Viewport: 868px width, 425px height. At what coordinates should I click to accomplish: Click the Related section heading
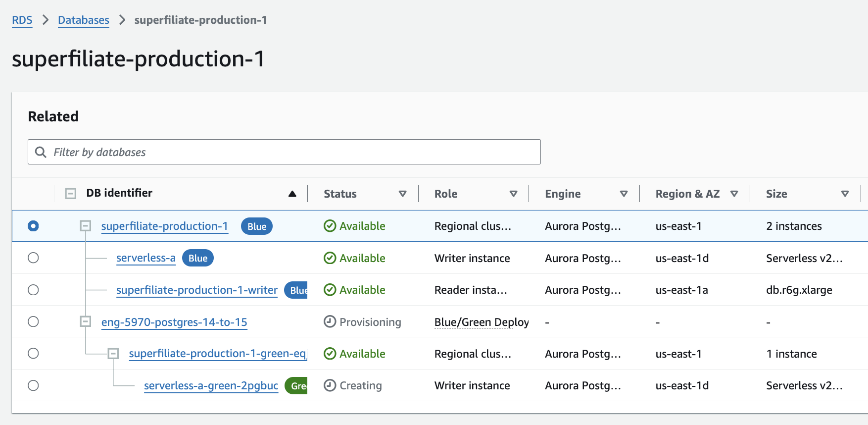coord(53,116)
